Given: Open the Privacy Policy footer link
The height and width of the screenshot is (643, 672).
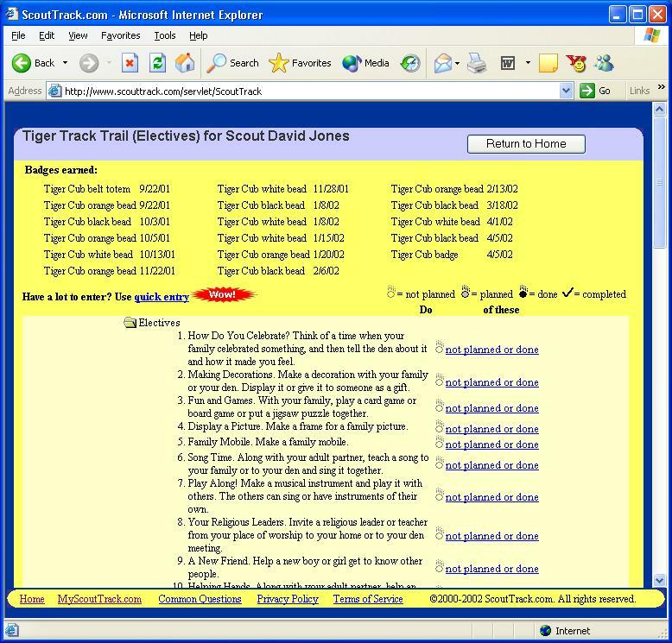Looking at the screenshot, I should click(x=288, y=598).
